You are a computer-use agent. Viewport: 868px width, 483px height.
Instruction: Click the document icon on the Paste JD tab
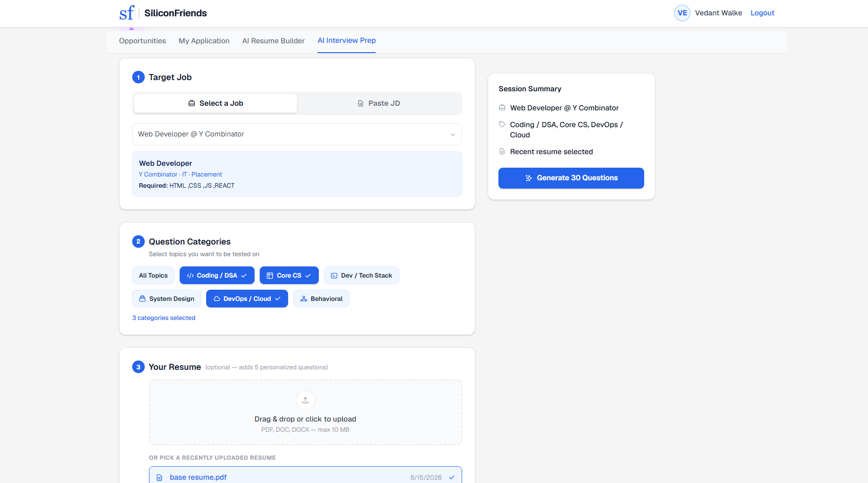coord(361,103)
